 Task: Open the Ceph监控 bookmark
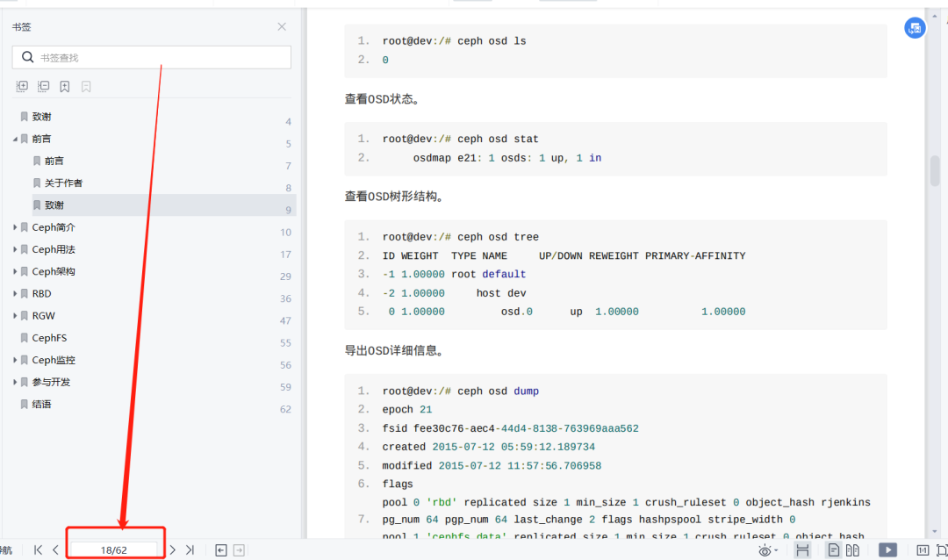(54, 360)
